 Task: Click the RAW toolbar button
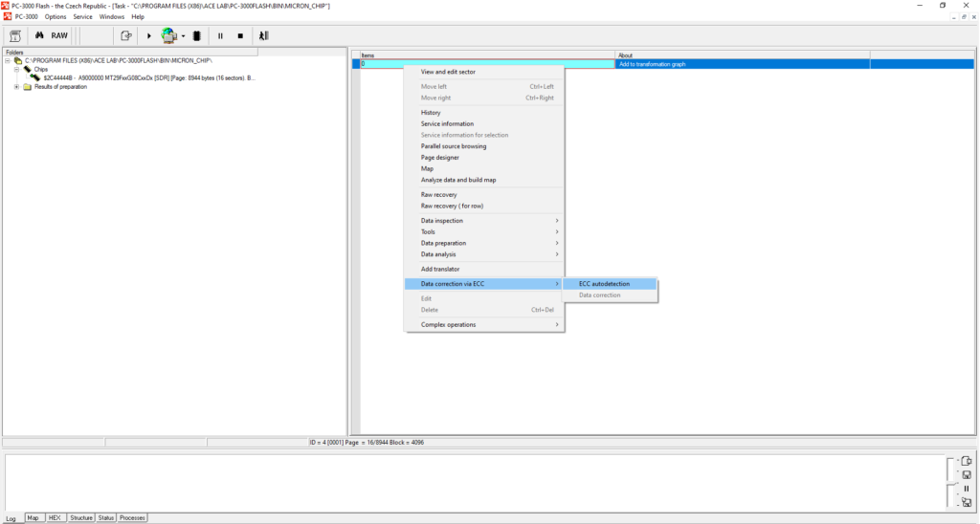(59, 35)
